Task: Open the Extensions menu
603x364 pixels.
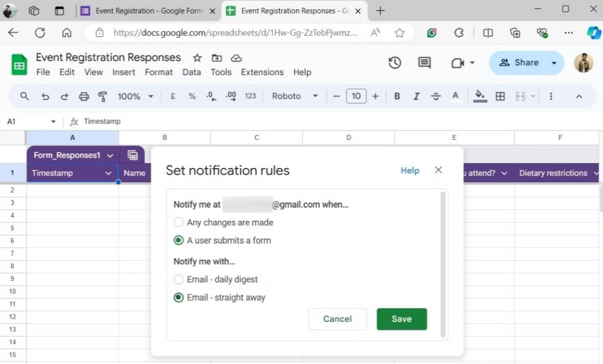Action: point(262,72)
